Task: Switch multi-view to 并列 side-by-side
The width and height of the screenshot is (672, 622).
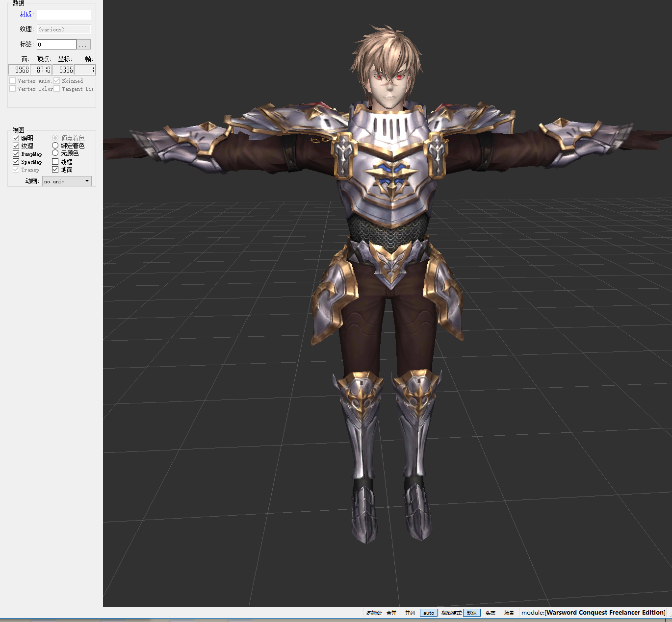Action: [x=410, y=613]
